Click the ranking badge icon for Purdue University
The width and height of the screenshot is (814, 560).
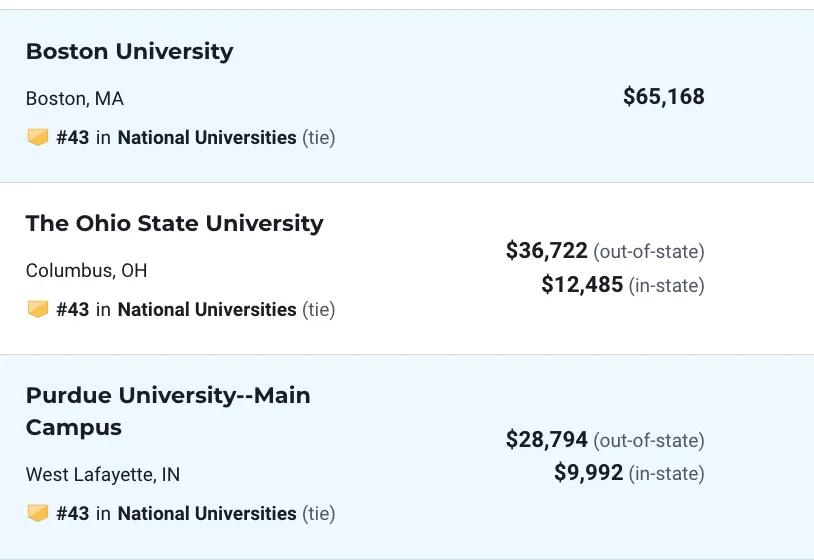tap(37, 514)
